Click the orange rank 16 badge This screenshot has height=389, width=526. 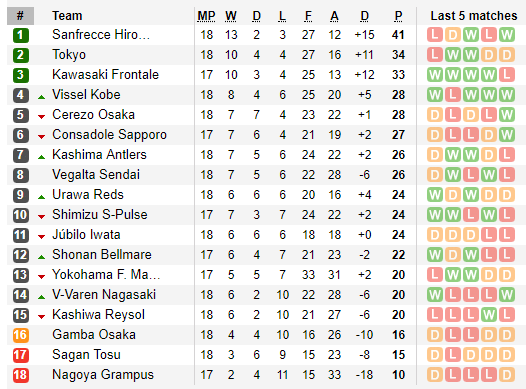(x=21, y=335)
